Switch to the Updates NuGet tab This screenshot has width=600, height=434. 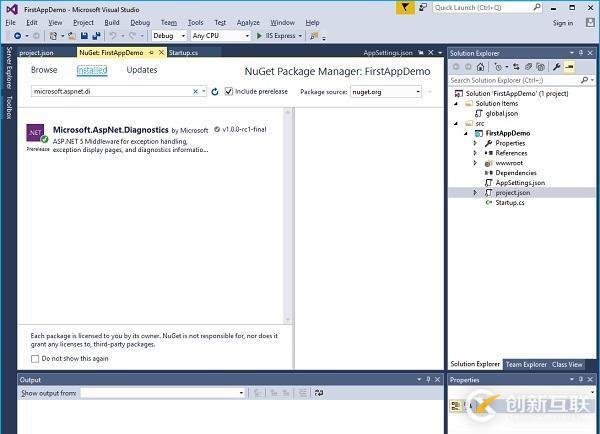(x=142, y=70)
